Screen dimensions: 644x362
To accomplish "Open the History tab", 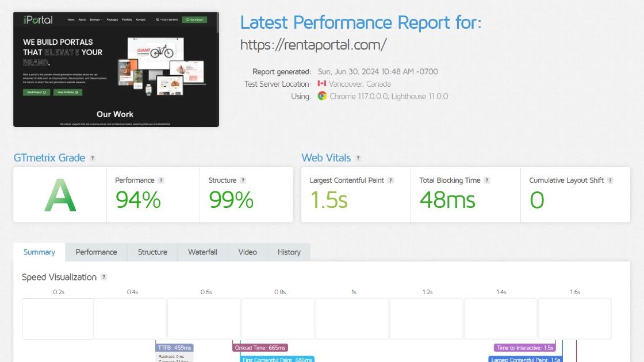I will (289, 252).
